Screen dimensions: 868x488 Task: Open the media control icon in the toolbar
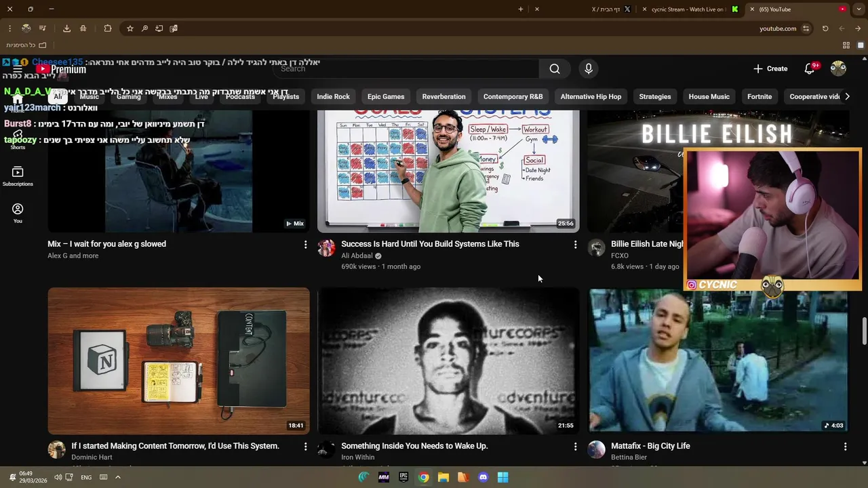click(x=43, y=28)
